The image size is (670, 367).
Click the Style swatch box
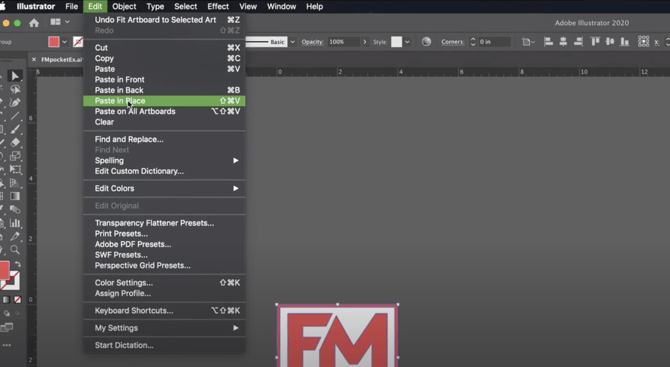[397, 42]
